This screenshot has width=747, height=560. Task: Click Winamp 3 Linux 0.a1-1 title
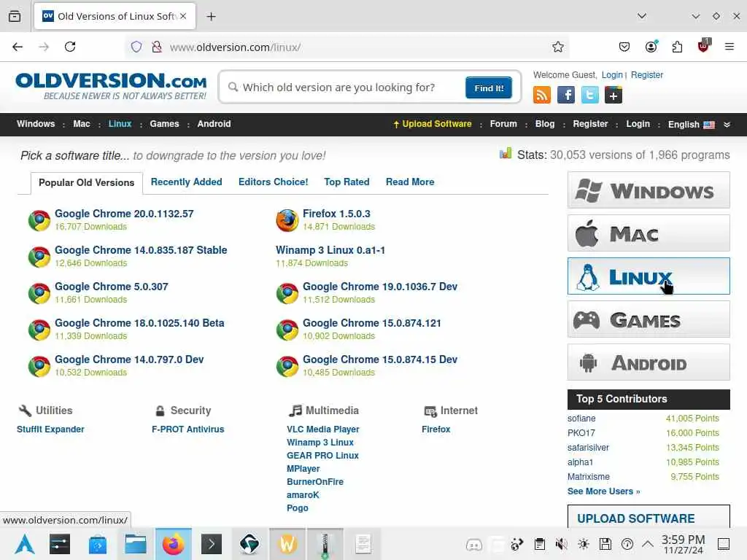click(x=330, y=250)
